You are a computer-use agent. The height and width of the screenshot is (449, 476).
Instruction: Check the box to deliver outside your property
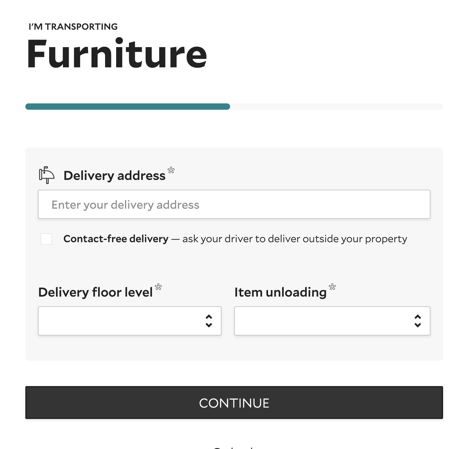(x=46, y=239)
